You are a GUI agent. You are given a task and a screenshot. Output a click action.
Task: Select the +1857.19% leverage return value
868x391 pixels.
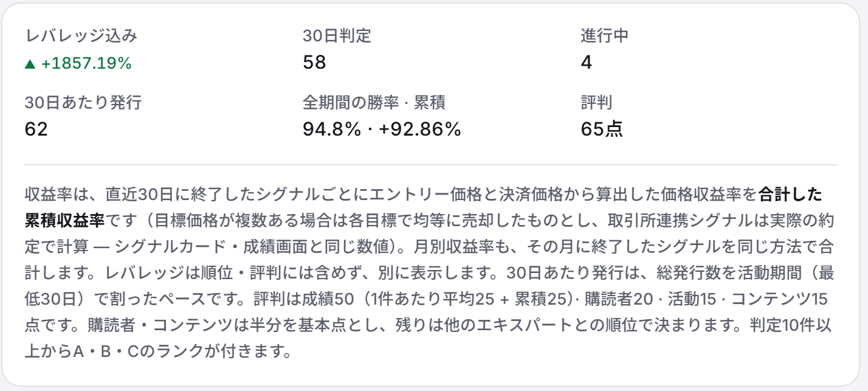pos(86,63)
